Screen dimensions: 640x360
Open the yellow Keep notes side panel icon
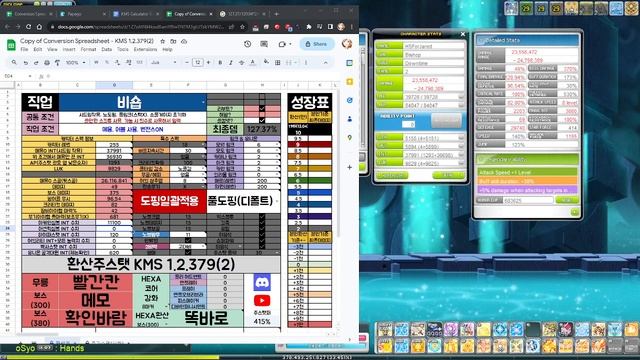pos(349,82)
